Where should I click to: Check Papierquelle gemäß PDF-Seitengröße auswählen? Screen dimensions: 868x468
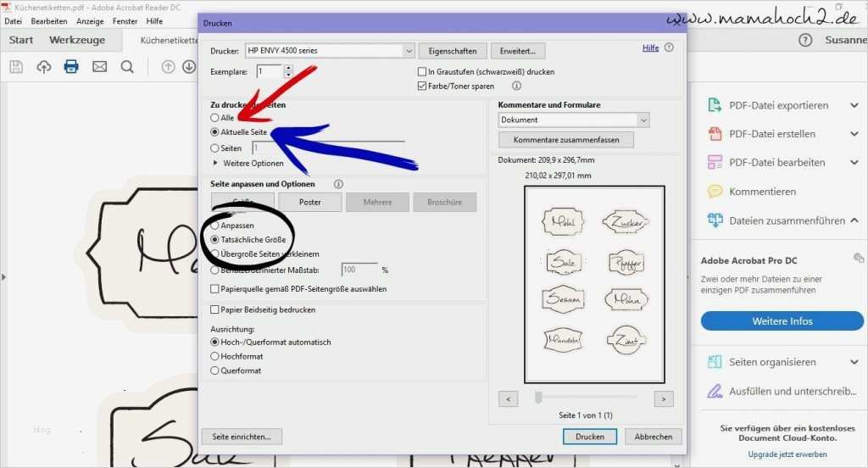pyautogui.click(x=214, y=288)
